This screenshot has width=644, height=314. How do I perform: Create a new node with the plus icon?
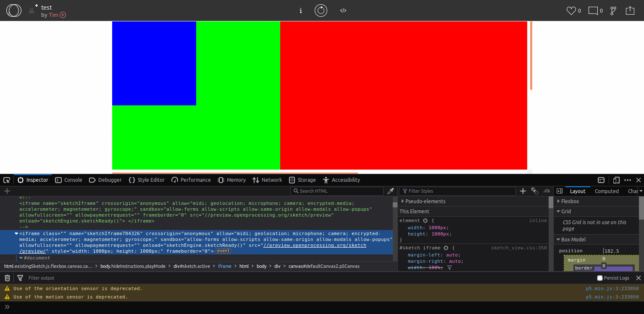(x=7, y=191)
